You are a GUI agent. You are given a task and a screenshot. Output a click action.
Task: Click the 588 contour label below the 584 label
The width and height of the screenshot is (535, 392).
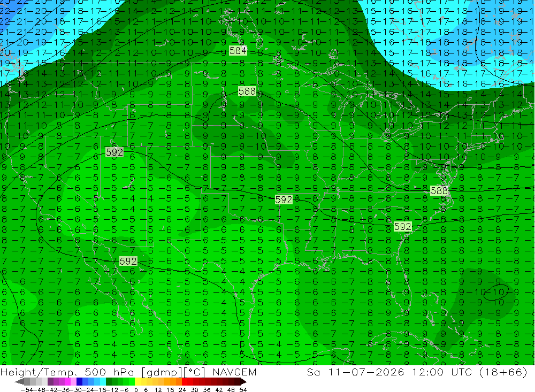click(247, 91)
